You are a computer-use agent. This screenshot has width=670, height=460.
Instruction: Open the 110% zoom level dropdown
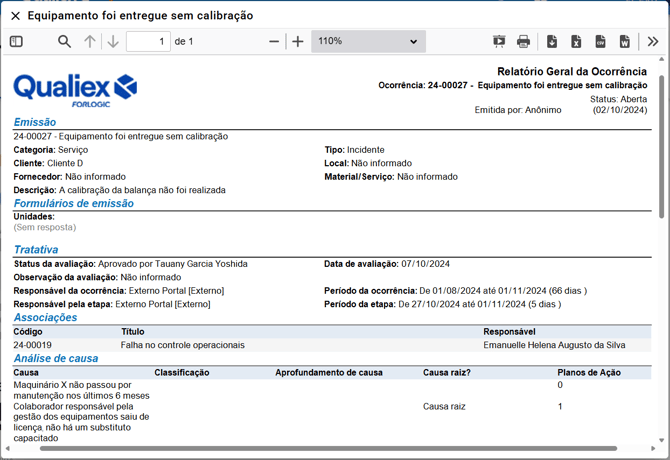pos(368,42)
